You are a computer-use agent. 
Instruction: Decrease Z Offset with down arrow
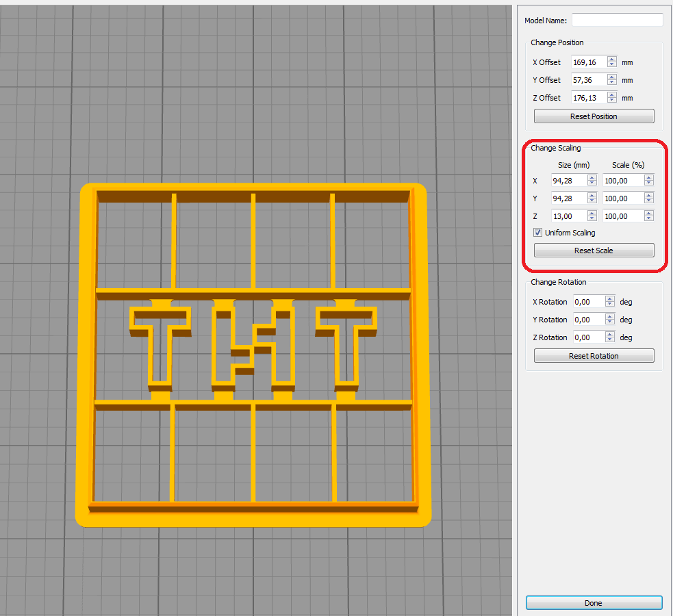[x=612, y=101]
